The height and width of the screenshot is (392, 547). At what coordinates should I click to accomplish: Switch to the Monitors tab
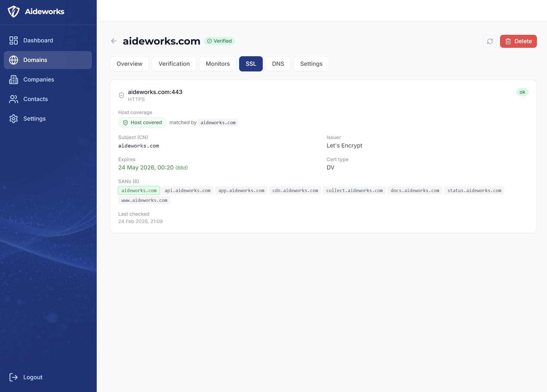pos(217,64)
